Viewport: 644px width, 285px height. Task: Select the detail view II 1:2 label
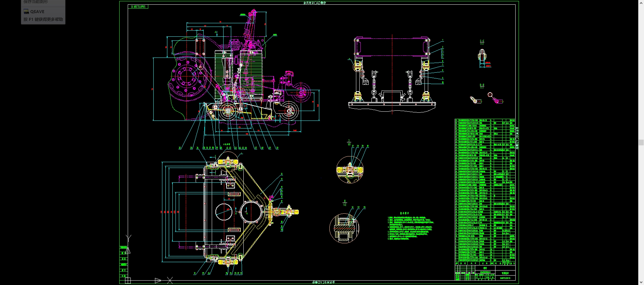pos(345,203)
